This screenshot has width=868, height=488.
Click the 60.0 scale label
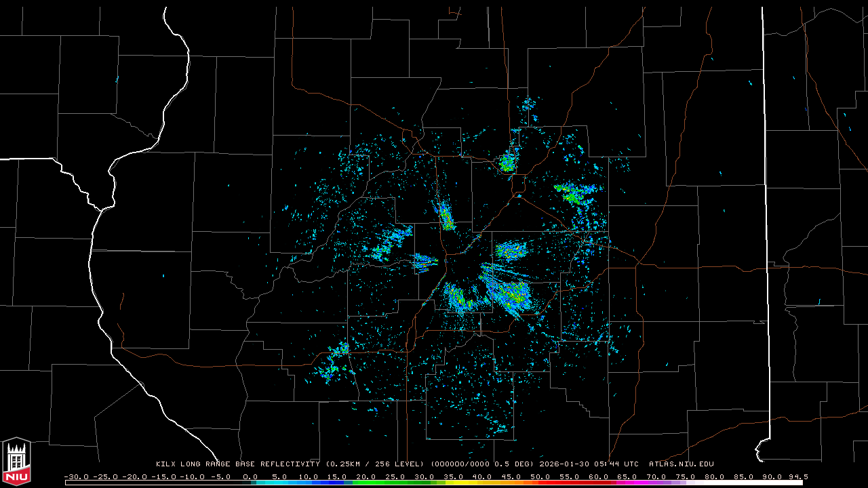(x=599, y=476)
